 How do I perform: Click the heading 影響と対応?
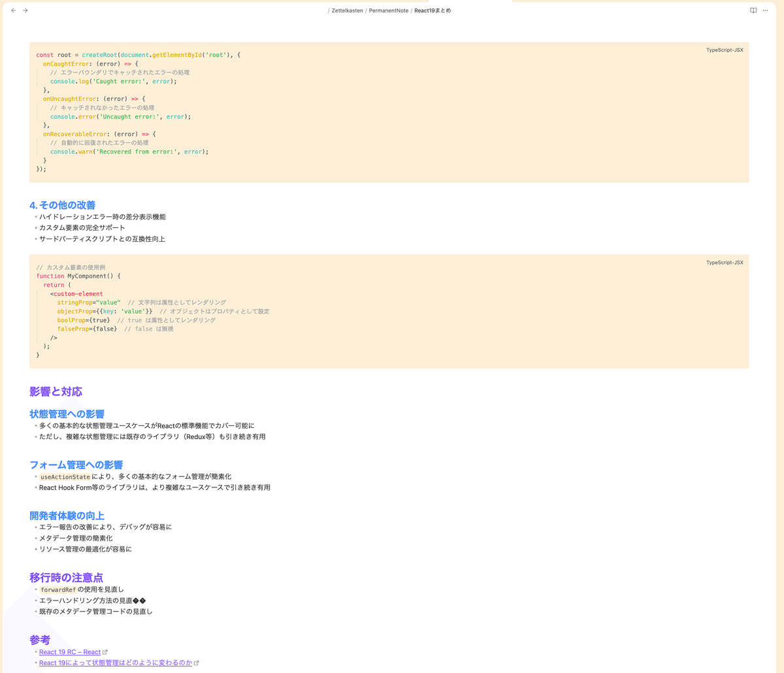(x=56, y=392)
